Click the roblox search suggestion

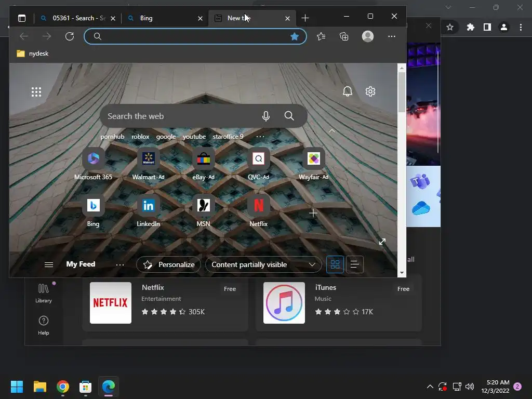[x=140, y=137]
